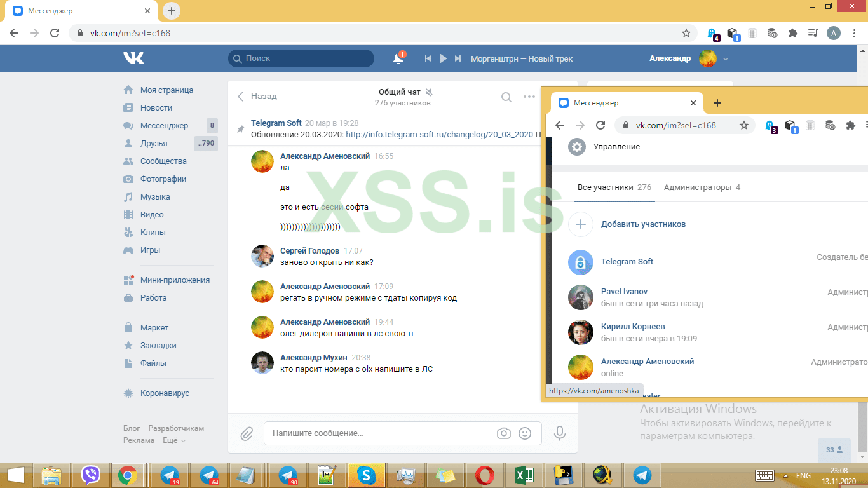Skip to previous track in VK player
Viewport: 868px width, 488px height.
428,58
